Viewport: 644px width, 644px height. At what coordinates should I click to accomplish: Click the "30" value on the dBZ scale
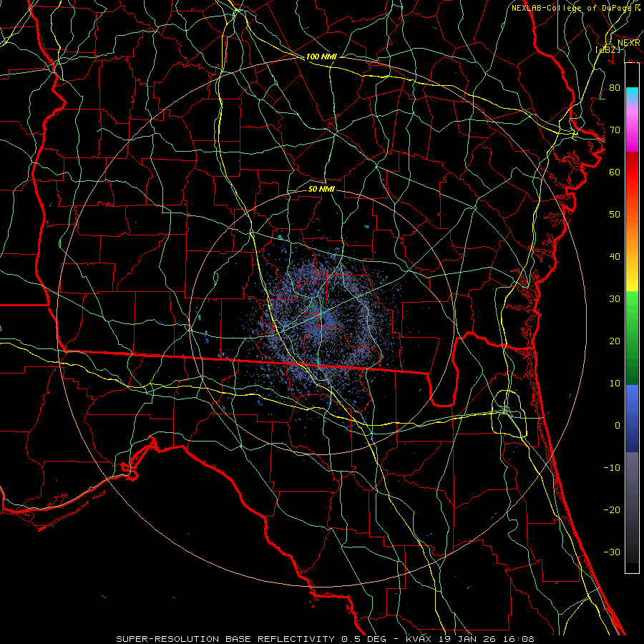615,299
